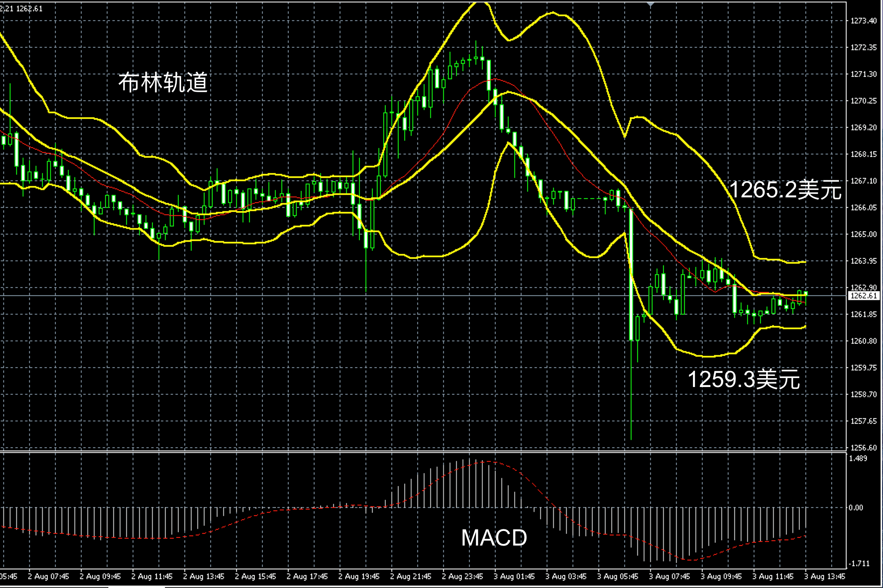The height and width of the screenshot is (588, 883).
Task: Click the 2 Aug 19:45 time label
Action: coord(359,576)
